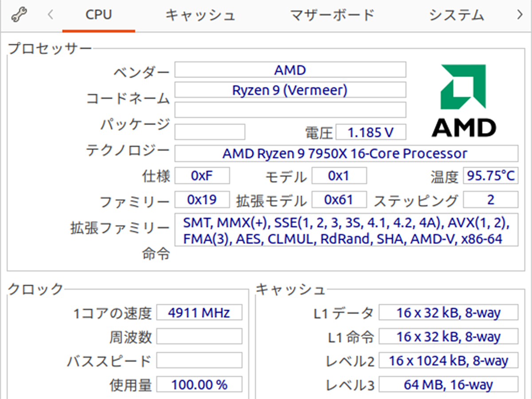The height and width of the screenshot is (399, 532).
Task: Click the 拡張モデル label
Action: click(271, 201)
